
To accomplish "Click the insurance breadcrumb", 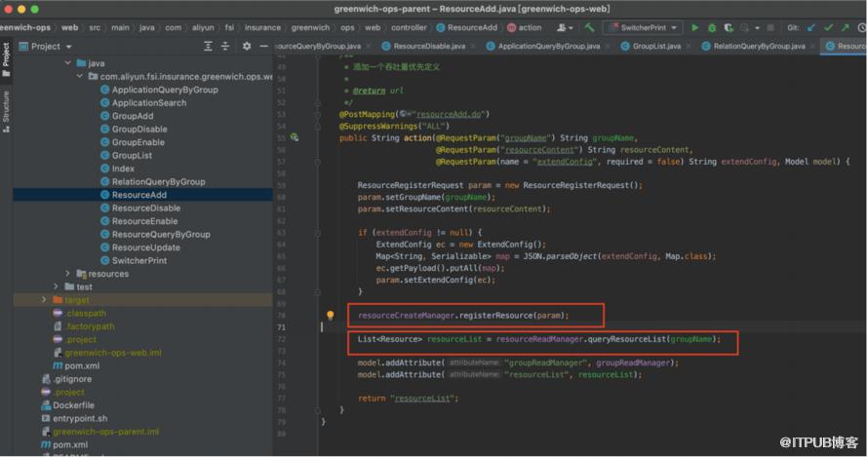I will [262, 27].
